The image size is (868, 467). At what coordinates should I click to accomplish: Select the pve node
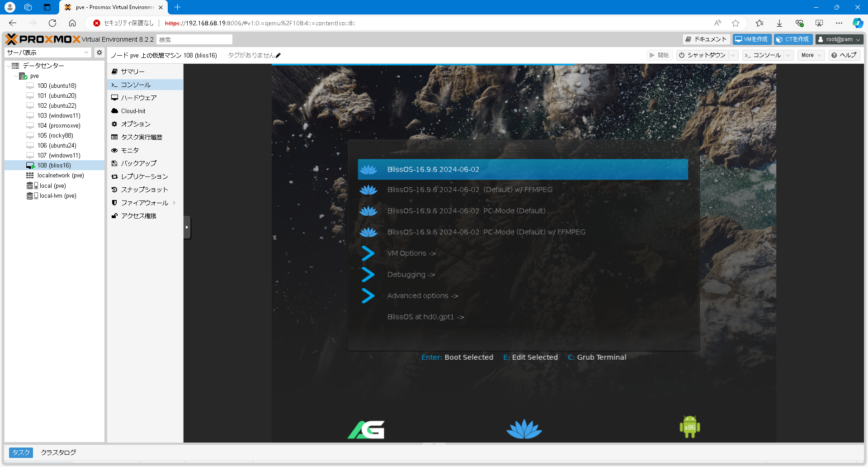34,76
